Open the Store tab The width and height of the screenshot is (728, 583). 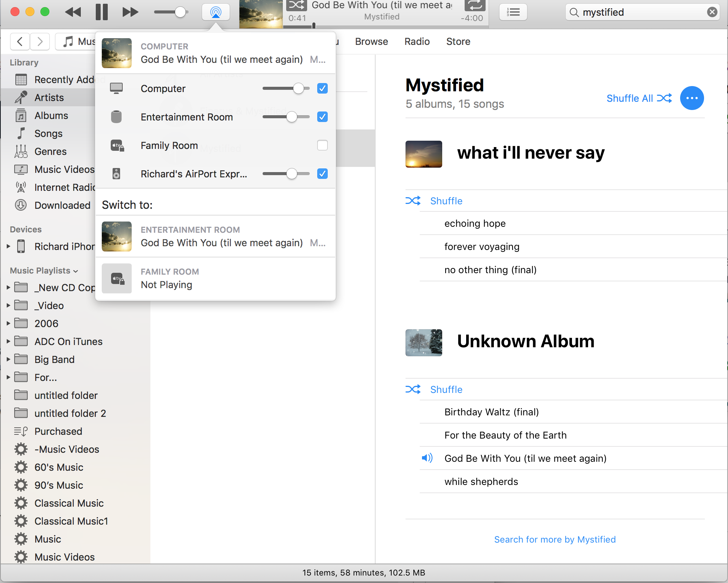[458, 42]
